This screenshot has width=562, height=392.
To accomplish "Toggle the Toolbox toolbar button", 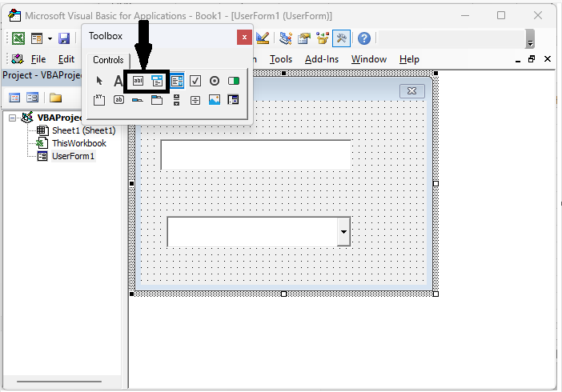I will 341,38.
